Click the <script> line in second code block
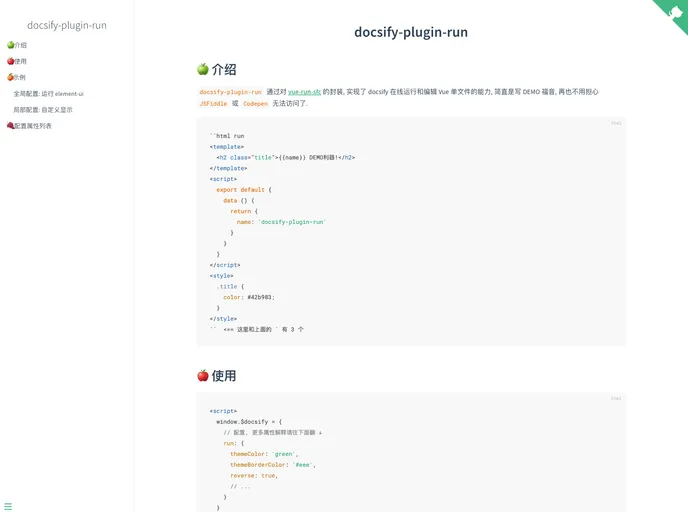The width and height of the screenshot is (688, 512). point(223,411)
